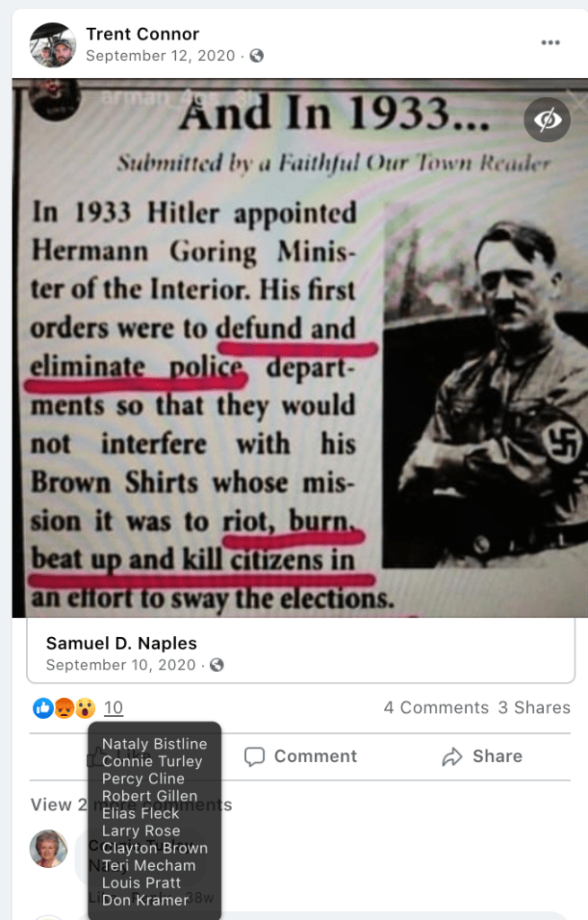Click the Comment speech-bubble button
Viewport: 588px width, 920px height.
[300, 756]
